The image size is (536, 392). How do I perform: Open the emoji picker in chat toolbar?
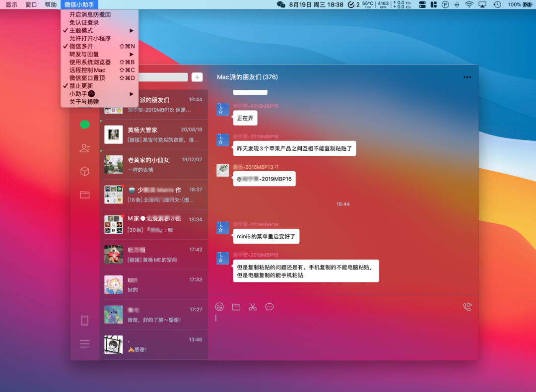219,307
